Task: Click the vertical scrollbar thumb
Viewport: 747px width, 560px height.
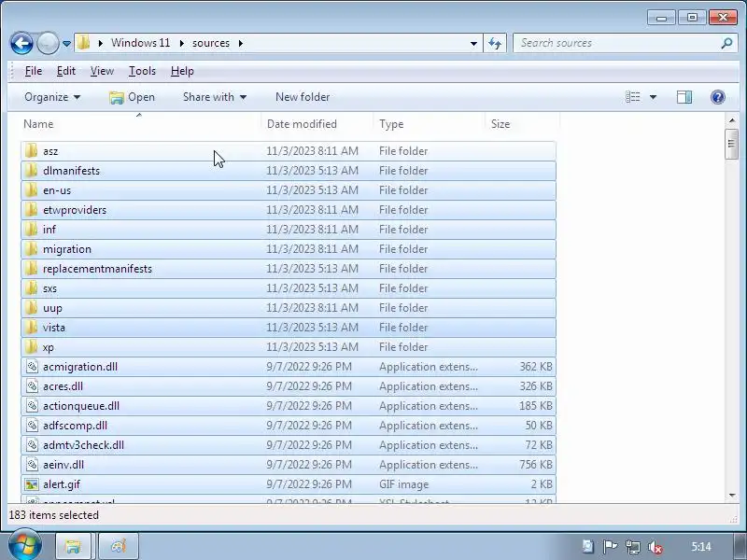Action: tap(732, 144)
